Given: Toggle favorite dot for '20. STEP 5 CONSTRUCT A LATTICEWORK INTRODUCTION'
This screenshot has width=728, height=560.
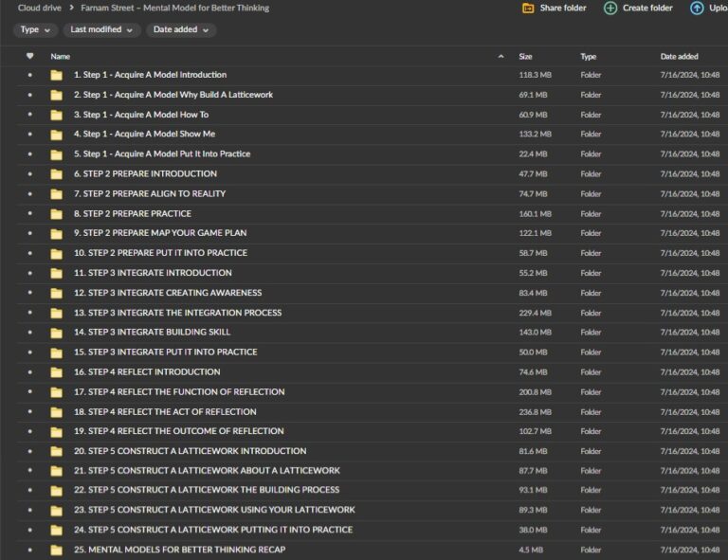Looking at the screenshot, I should click(x=29, y=451).
